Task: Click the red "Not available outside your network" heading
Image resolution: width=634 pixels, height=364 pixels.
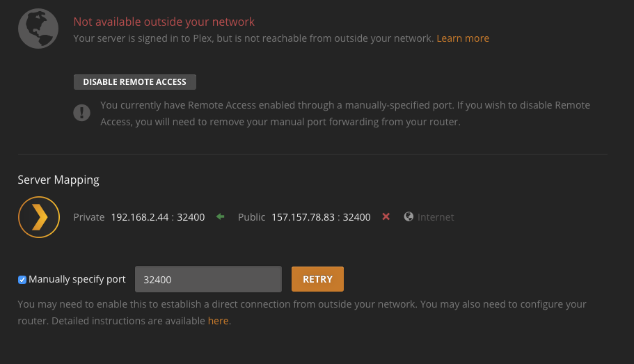Action: [x=164, y=22]
